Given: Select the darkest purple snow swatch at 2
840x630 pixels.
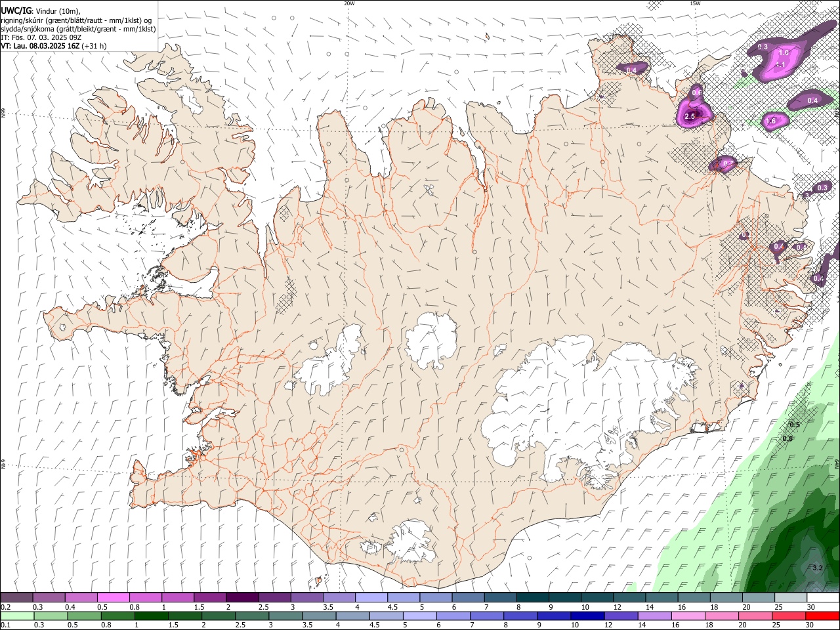Looking at the screenshot, I should tap(241, 598).
